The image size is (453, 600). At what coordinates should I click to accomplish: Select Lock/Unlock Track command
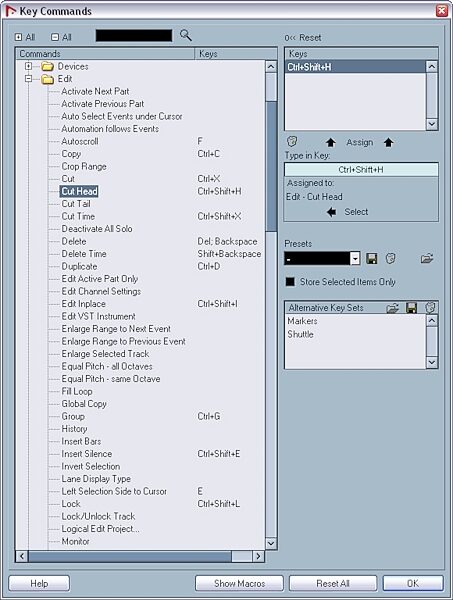[x=98, y=517]
